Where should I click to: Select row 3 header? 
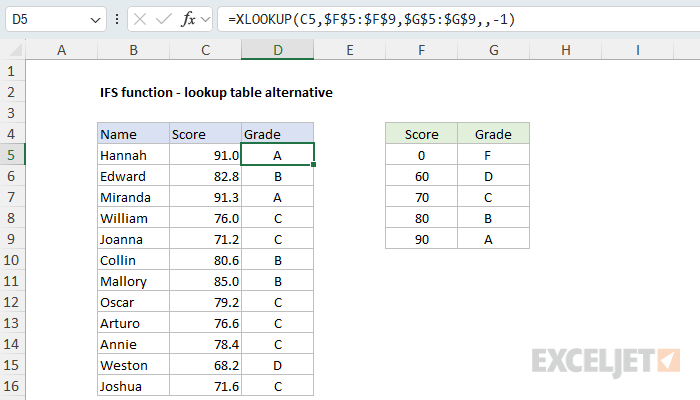pyautogui.click(x=11, y=113)
